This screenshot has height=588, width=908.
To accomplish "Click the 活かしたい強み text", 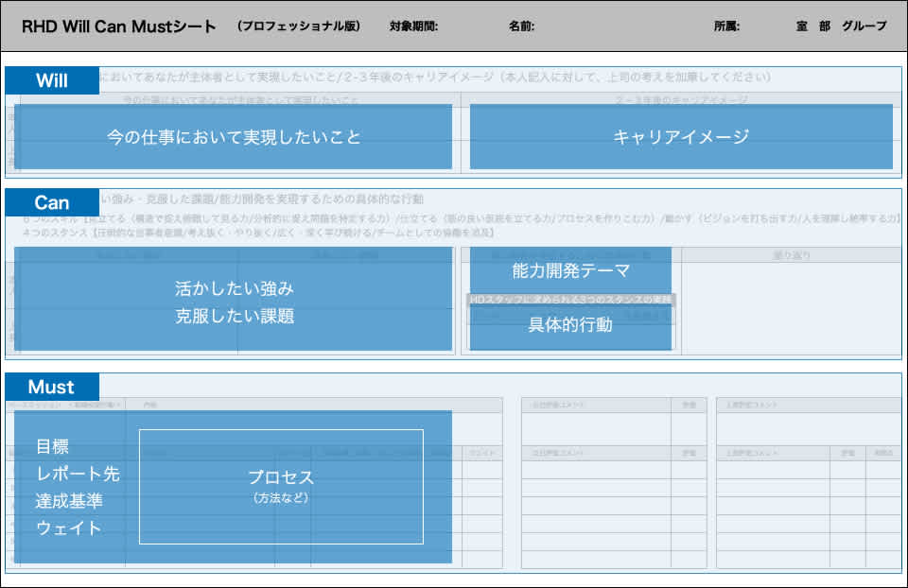I will pyautogui.click(x=234, y=287).
